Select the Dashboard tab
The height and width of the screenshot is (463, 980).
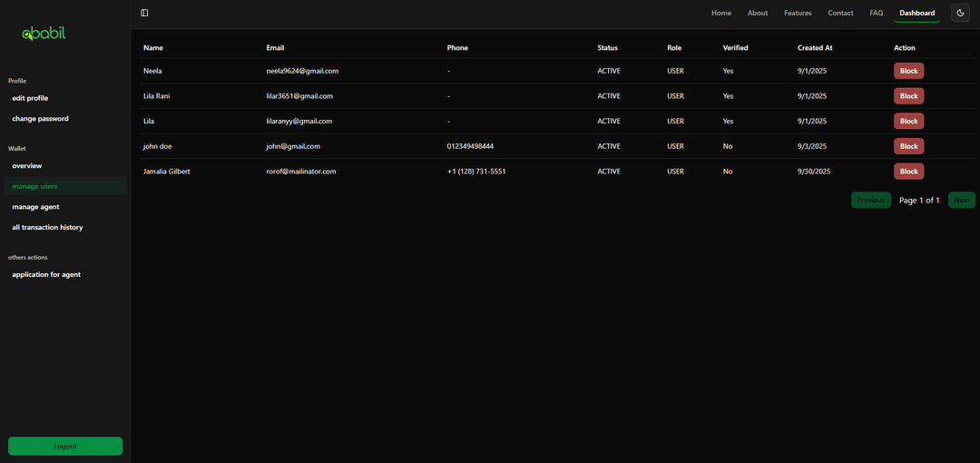(916, 13)
